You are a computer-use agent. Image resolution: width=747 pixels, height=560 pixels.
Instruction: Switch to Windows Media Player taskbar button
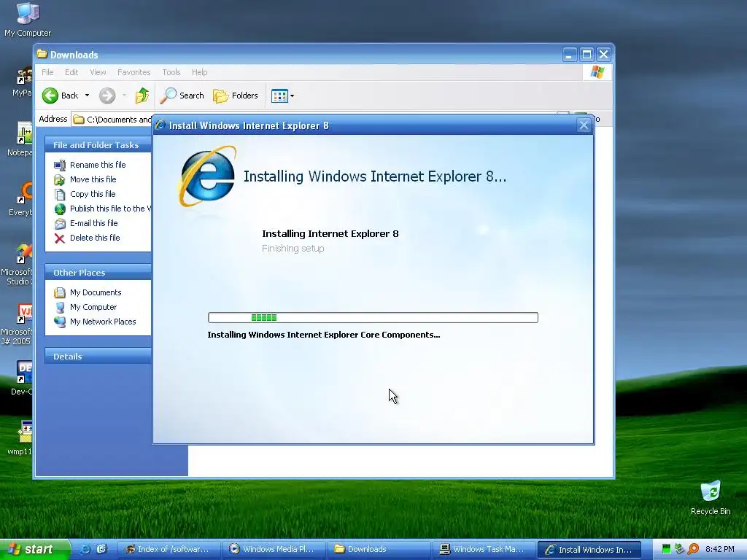coord(274,549)
